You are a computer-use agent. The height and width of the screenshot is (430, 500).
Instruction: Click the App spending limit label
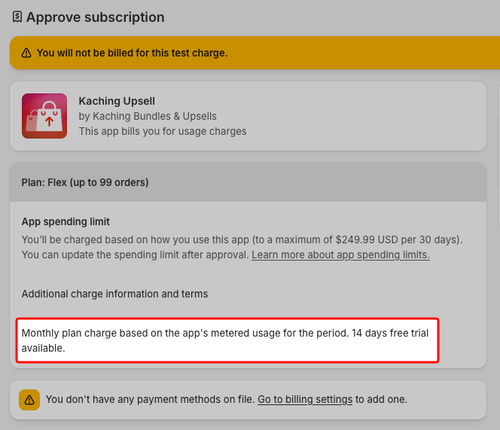point(66,222)
